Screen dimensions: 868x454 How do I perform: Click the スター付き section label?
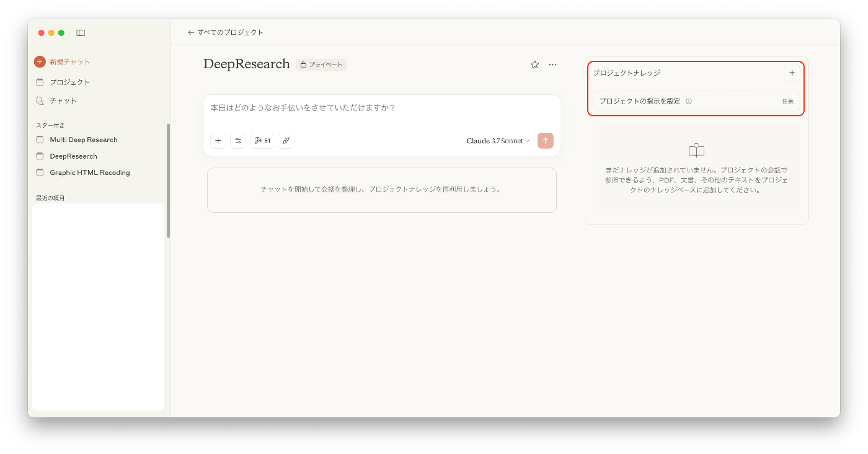click(x=50, y=125)
